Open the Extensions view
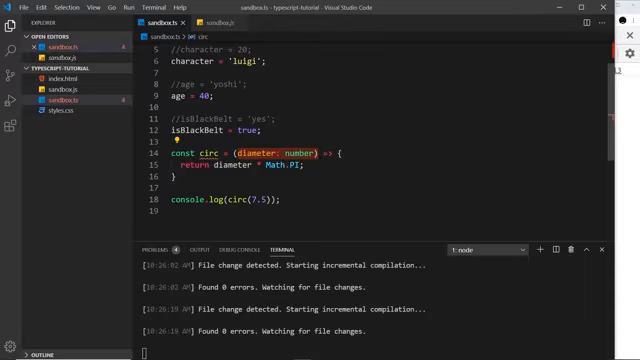The height and width of the screenshot is (360, 640). (10, 126)
